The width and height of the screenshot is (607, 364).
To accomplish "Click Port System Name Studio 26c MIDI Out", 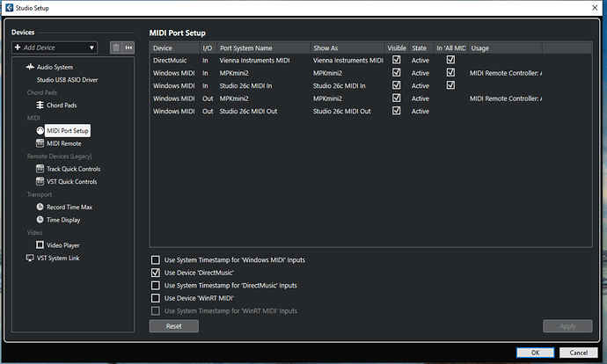I will pos(248,112).
